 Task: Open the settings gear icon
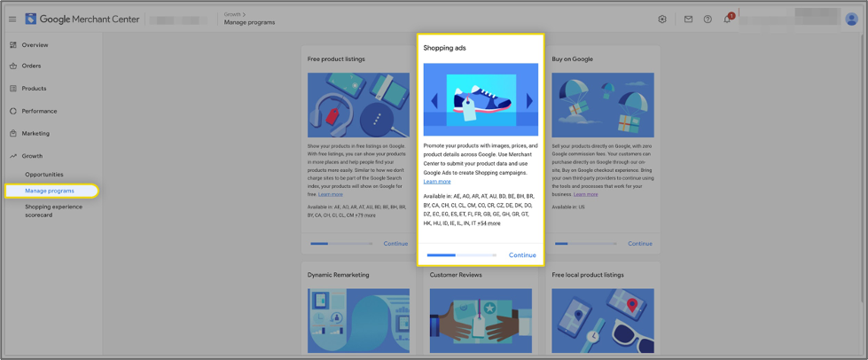[662, 20]
